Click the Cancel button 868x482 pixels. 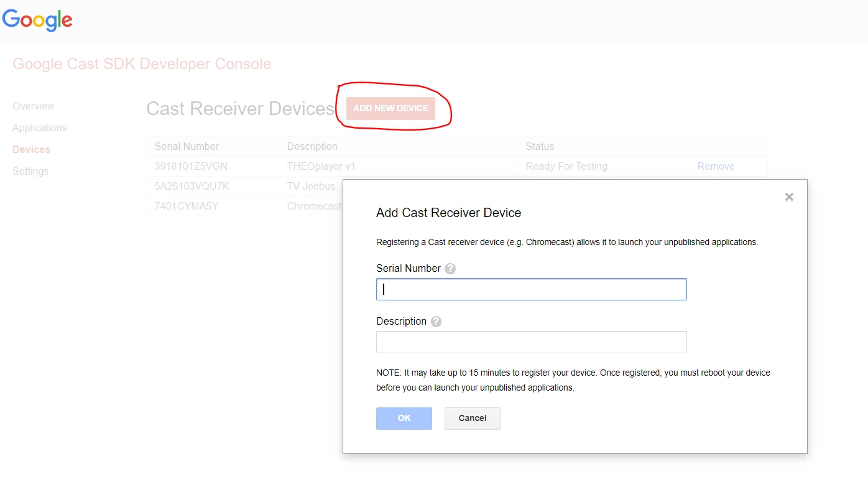point(472,418)
